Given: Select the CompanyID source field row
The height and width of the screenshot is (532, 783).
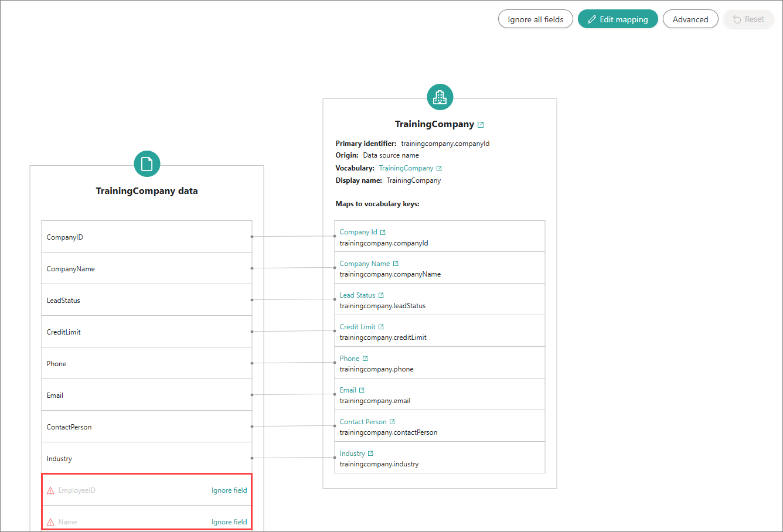Looking at the screenshot, I should click(147, 237).
